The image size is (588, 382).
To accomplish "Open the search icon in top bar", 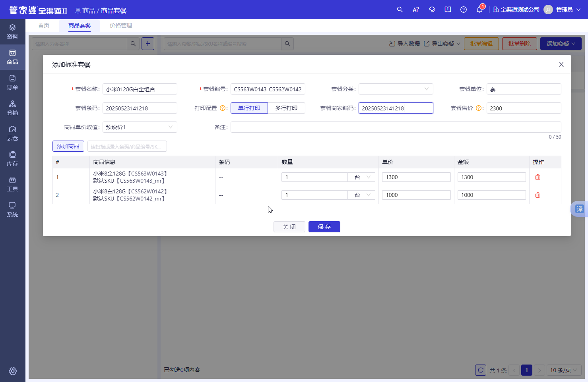I will point(400,10).
